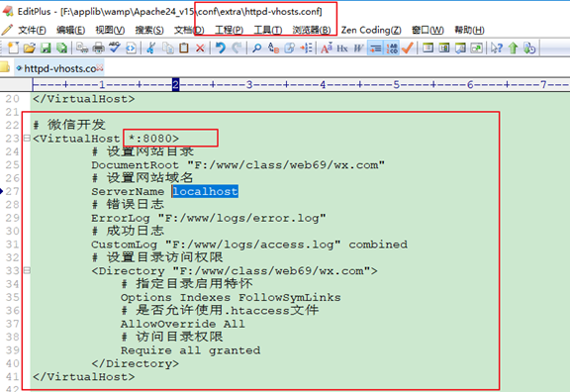Open the 帮助(H) menu
570x392 pixels.
click(x=469, y=30)
